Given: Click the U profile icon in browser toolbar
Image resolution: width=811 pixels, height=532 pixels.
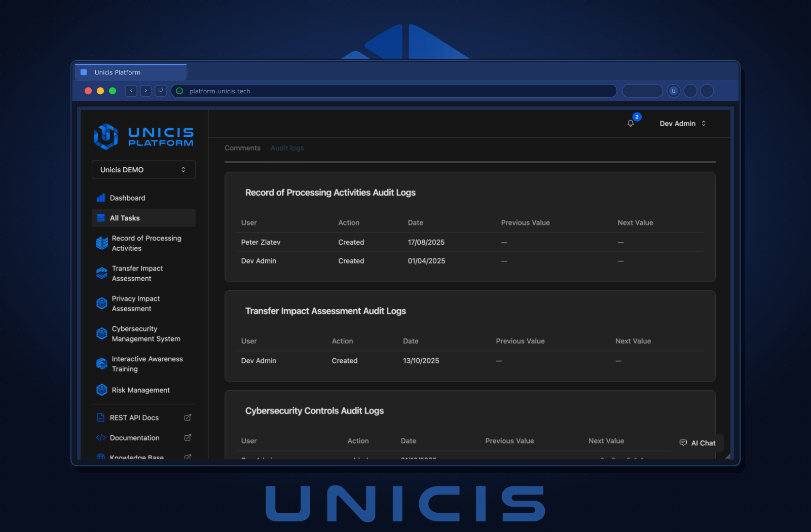Looking at the screenshot, I should 674,91.
